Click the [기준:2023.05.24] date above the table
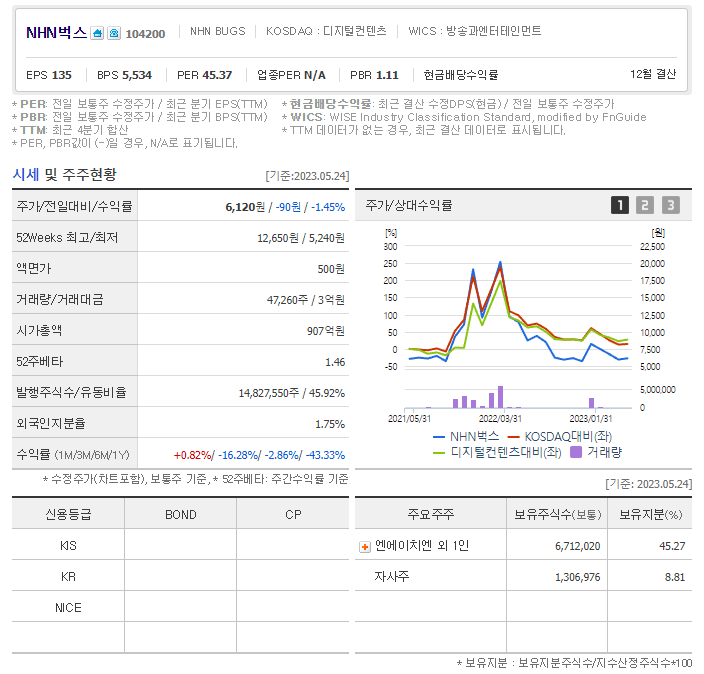 (x=307, y=176)
